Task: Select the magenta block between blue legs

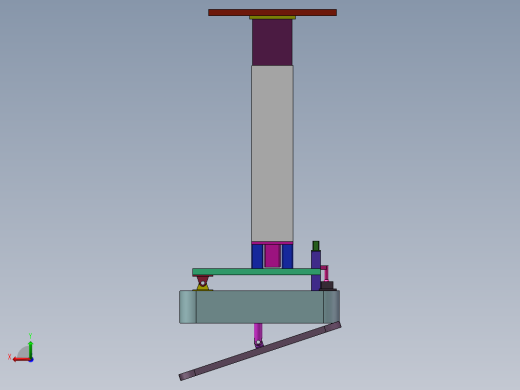Action: pos(273,256)
